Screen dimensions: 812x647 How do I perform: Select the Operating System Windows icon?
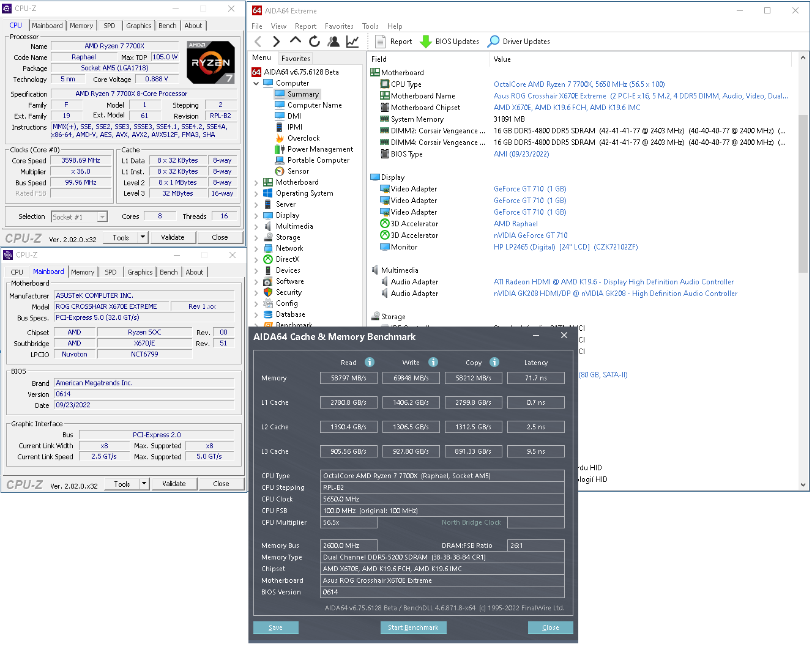pos(268,193)
